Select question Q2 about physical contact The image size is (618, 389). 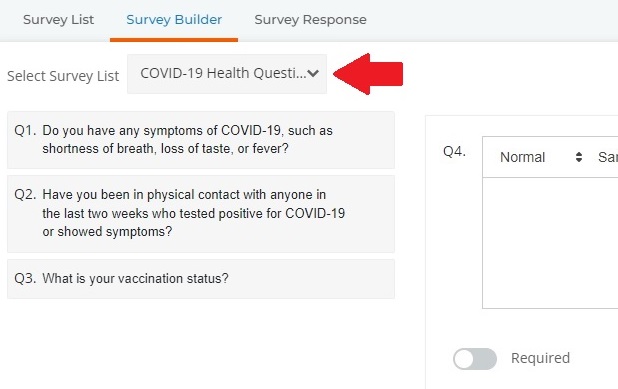(201, 214)
